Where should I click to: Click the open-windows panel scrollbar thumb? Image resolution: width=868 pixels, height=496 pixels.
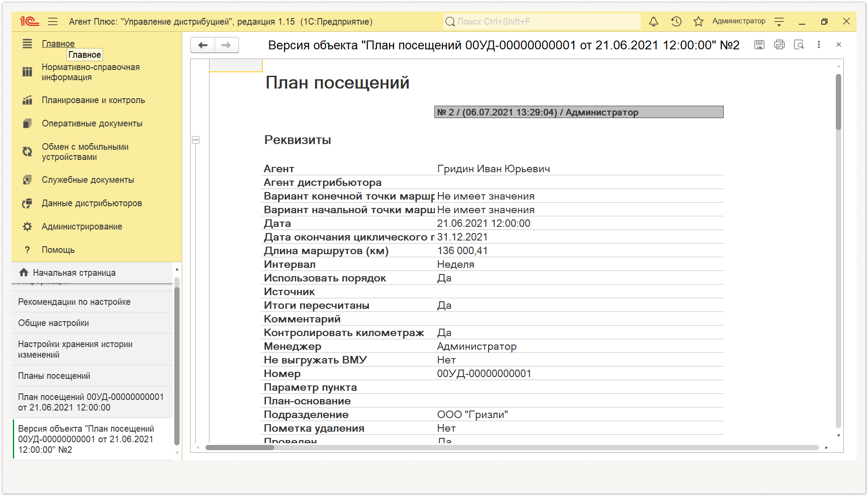[x=177, y=366]
